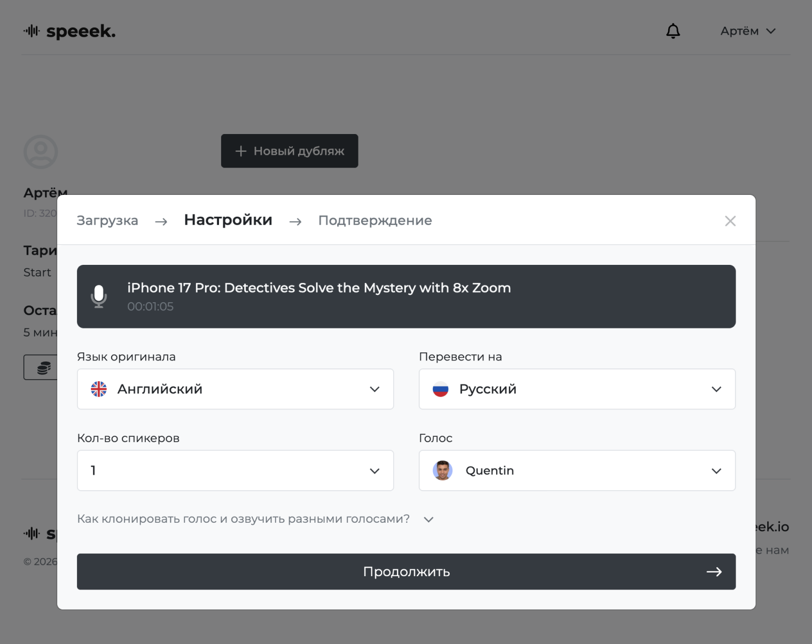
Task: Click the microphone icon in video card
Action: (99, 296)
